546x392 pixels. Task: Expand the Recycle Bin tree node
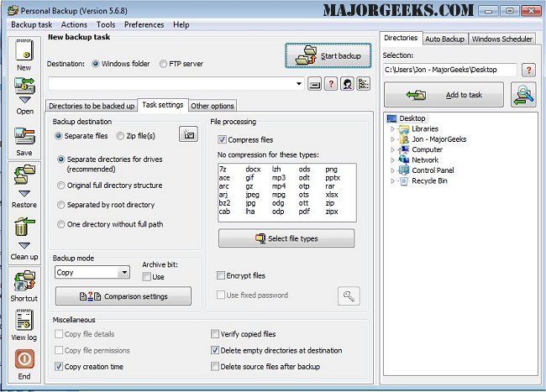(392, 180)
